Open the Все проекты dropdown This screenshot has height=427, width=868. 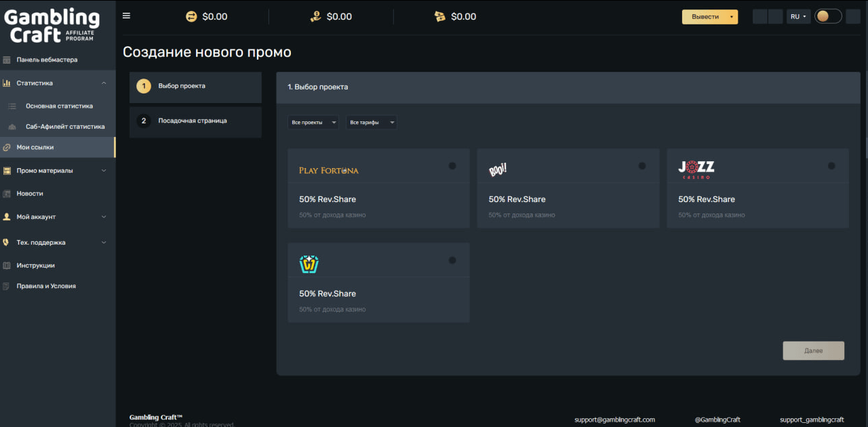tap(313, 123)
